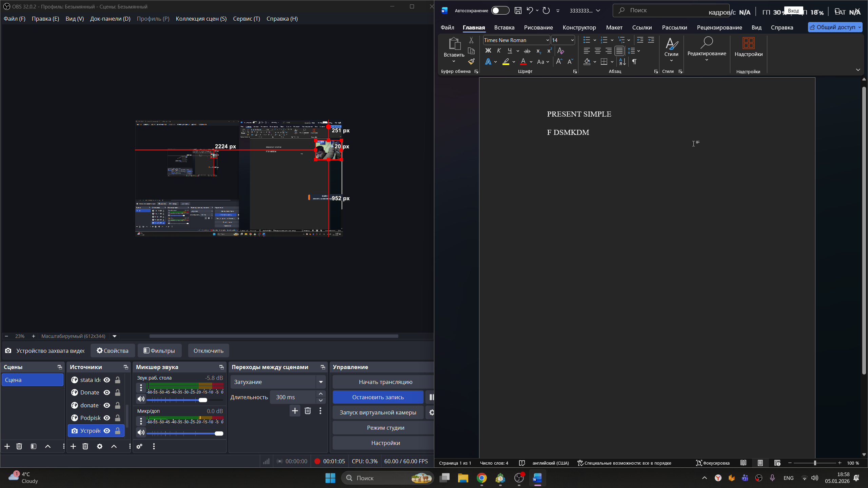Expand Times New Roman font name list
This screenshot has width=868, height=488.
(x=547, y=40)
